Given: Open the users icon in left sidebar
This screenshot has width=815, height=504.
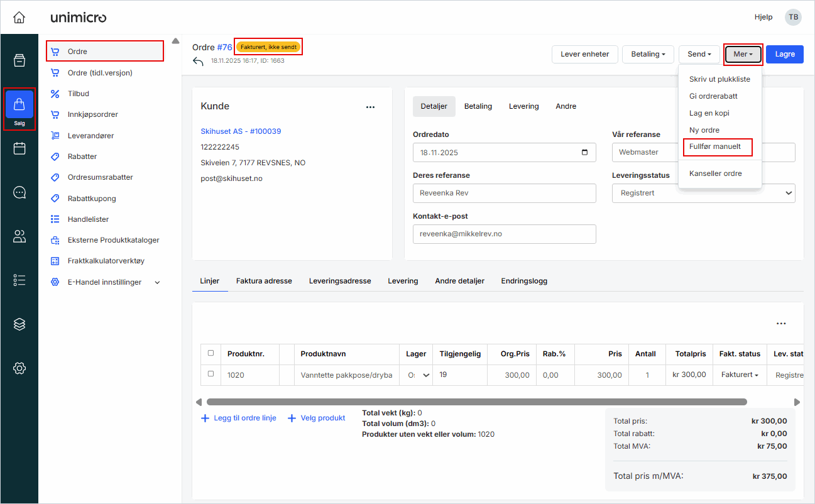Looking at the screenshot, I should pos(19,236).
